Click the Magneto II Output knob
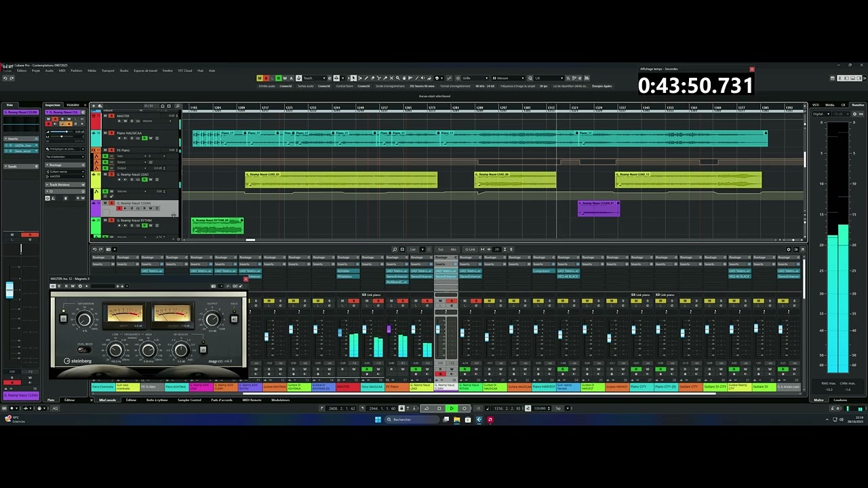Image resolution: width=868 pixels, height=488 pixels. [212, 319]
